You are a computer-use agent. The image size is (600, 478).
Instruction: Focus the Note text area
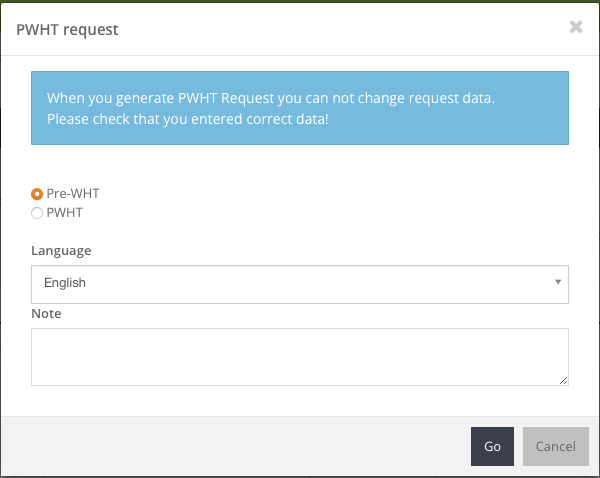tap(299, 356)
